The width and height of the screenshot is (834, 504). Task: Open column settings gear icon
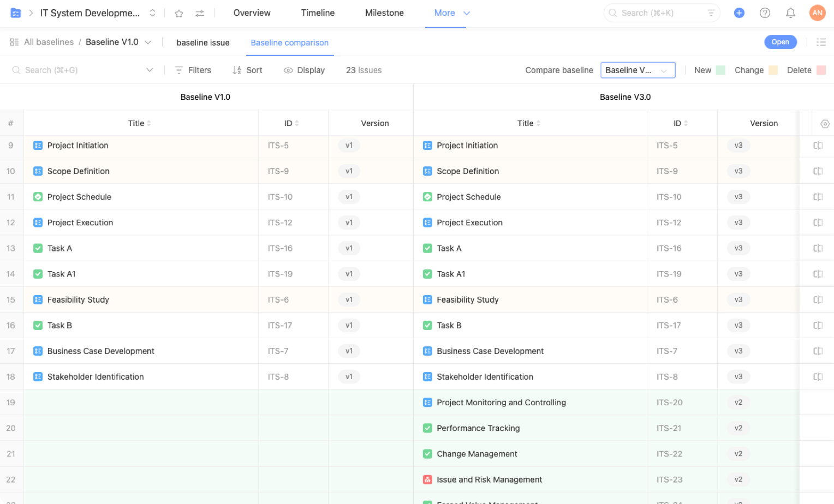pyautogui.click(x=825, y=124)
